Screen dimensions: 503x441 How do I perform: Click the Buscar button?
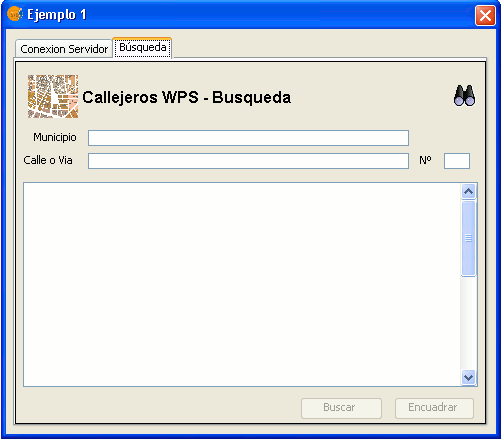pyautogui.click(x=341, y=408)
